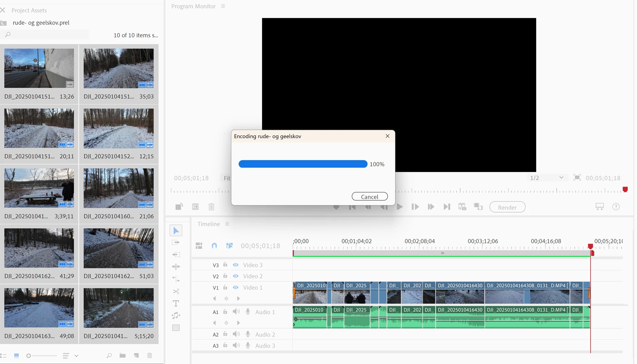637x364 pixels.
Task: Click the music note audio tool
Action: [176, 315]
